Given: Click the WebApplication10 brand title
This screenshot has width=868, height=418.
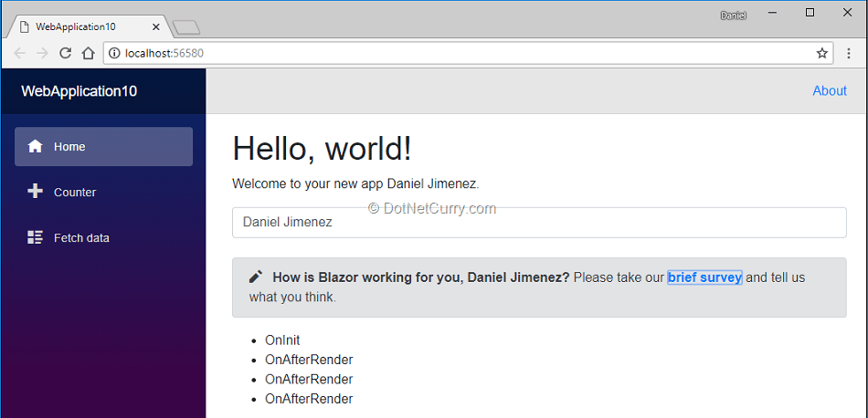Looking at the screenshot, I should [x=79, y=91].
